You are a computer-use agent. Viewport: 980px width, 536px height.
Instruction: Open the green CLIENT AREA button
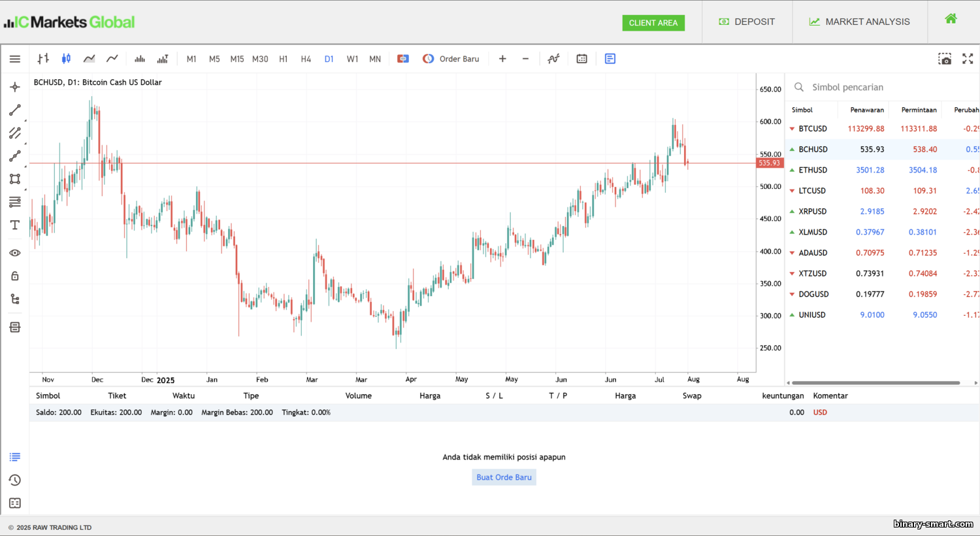point(653,23)
